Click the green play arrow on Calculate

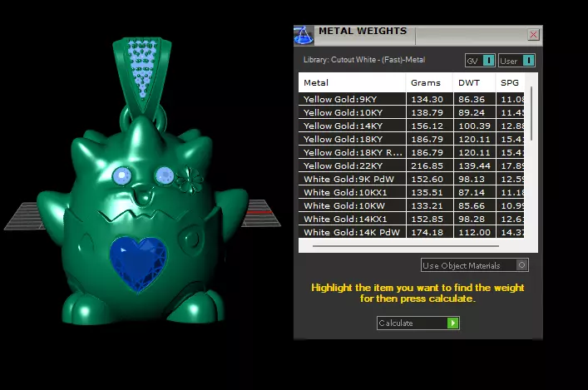coord(452,323)
